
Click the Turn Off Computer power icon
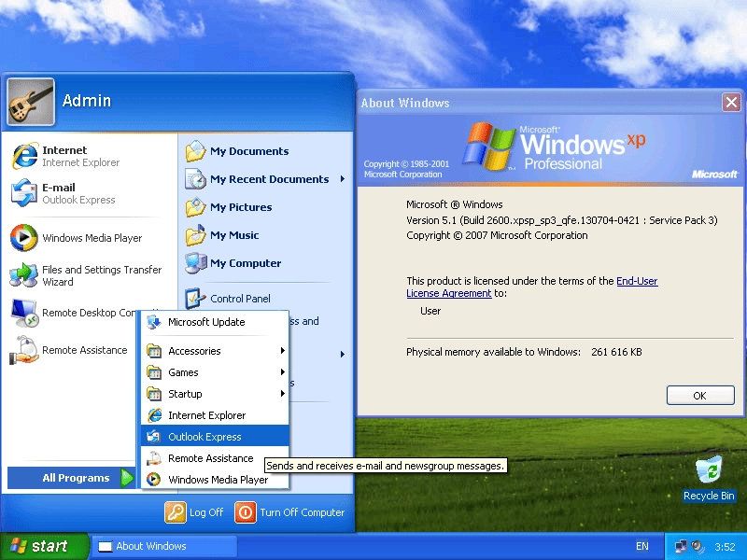246,512
